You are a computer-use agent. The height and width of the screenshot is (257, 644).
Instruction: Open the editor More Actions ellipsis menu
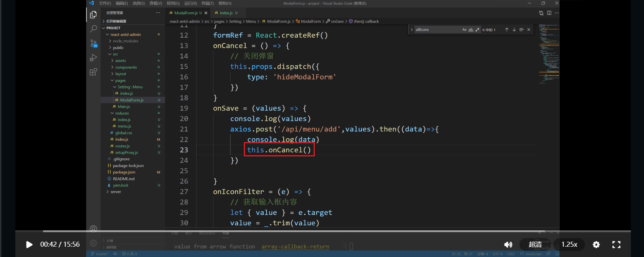(557, 13)
